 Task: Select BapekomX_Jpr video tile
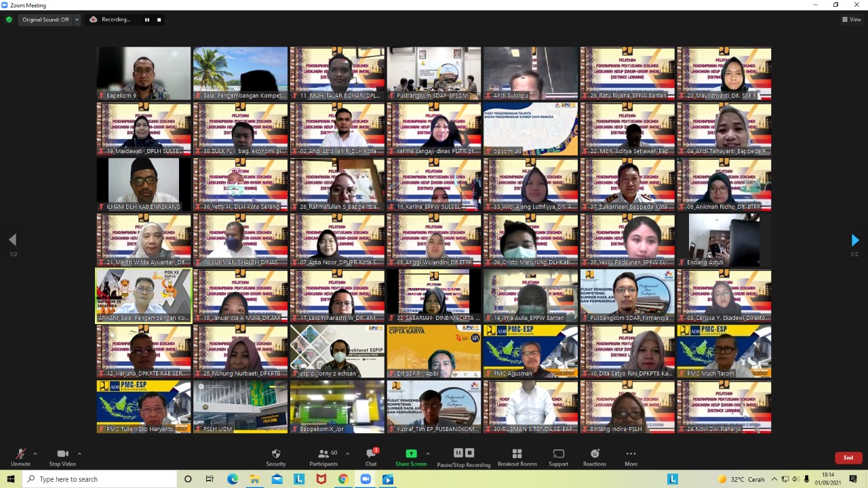click(338, 407)
